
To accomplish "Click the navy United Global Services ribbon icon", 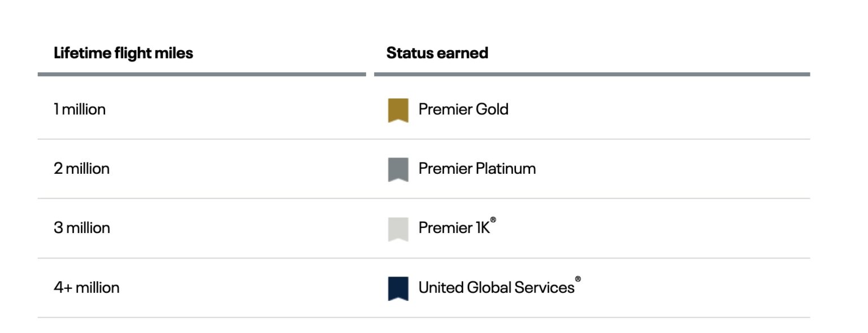I will (398, 288).
